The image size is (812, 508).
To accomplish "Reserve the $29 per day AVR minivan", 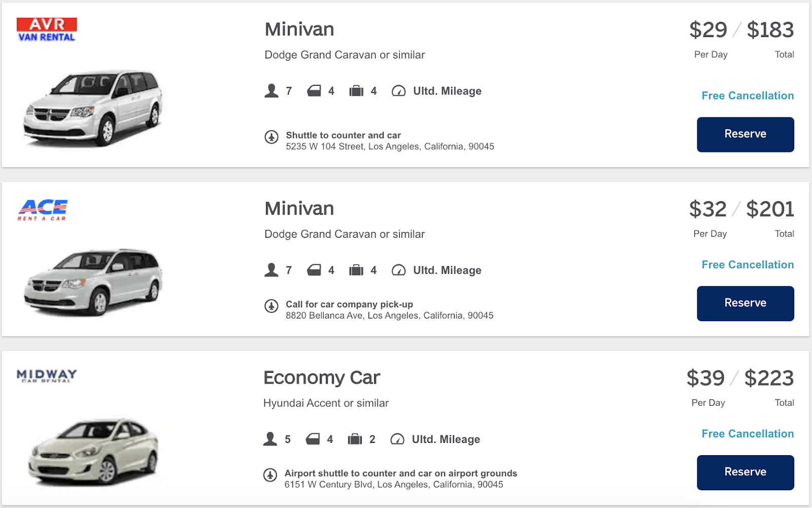I will (745, 135).
